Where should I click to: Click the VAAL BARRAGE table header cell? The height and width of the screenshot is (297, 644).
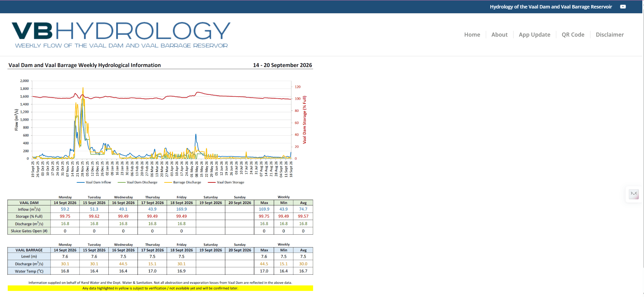coord(29,250)
